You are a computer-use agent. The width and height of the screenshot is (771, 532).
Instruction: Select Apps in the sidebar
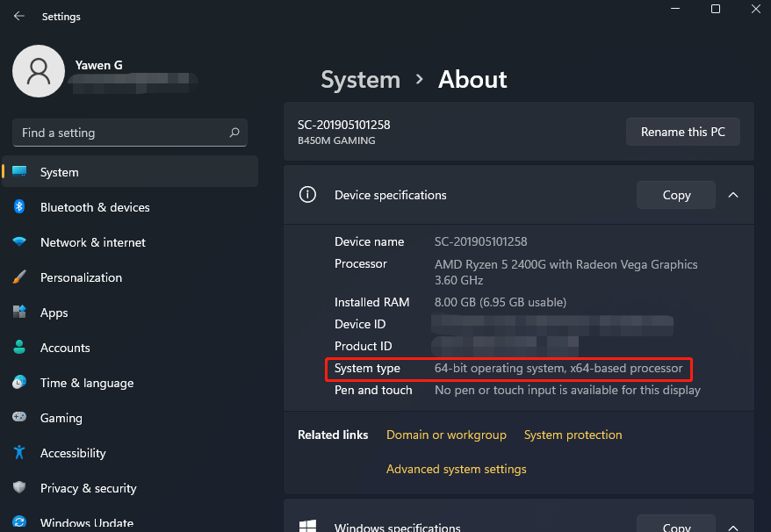(x=130, y=313)
